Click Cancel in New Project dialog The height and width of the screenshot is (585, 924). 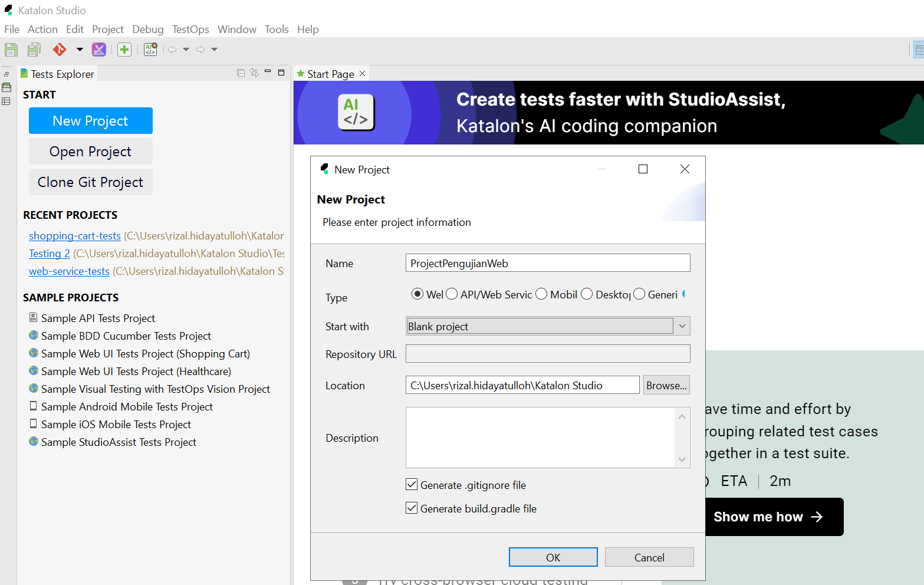tap(649, 557)
